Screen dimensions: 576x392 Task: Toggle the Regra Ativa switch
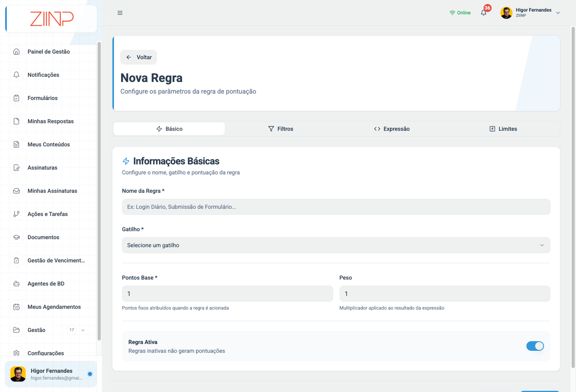(x=535, y=346)
